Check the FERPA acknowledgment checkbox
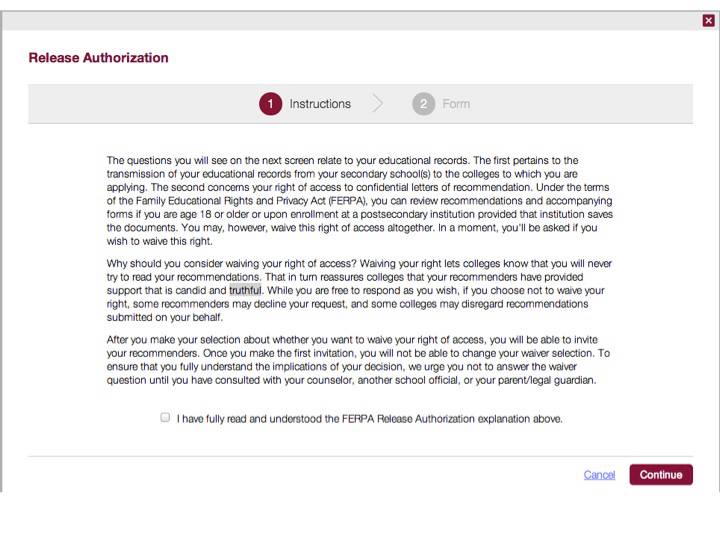Screen dimensions: 720x540 click(165, 417)
